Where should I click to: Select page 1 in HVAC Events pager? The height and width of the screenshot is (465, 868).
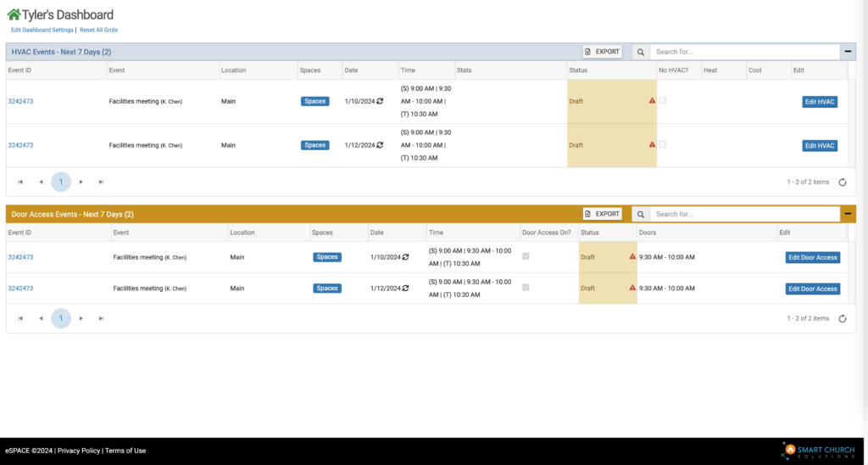[x=61, y=182]
